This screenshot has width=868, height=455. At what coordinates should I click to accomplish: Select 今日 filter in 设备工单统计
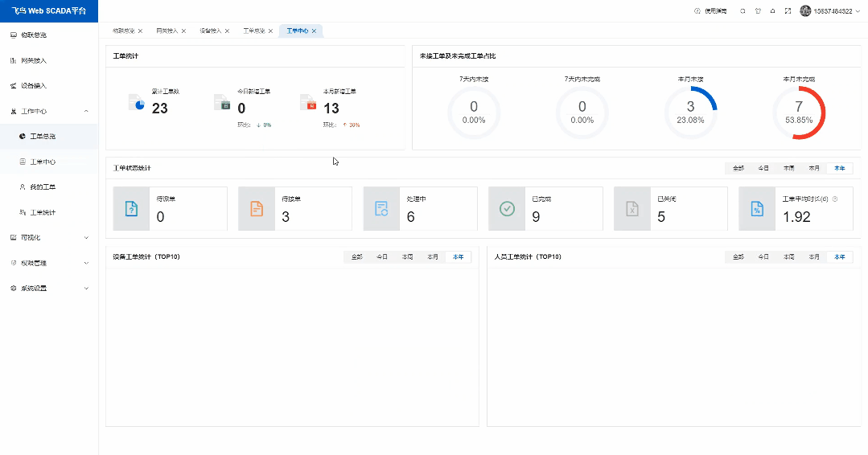point(382,257)
